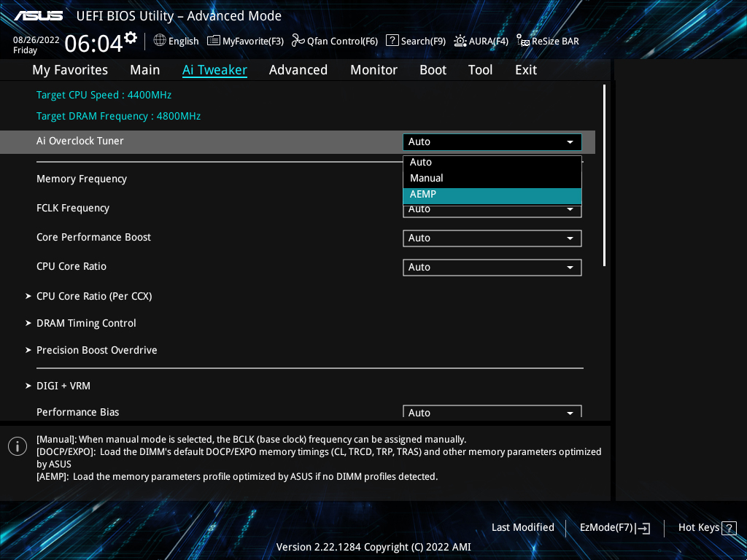The image size is (747, 560).
Task: Open Search(F9) question mark icon
Action: pyautogui.click(x=392, y=41)
